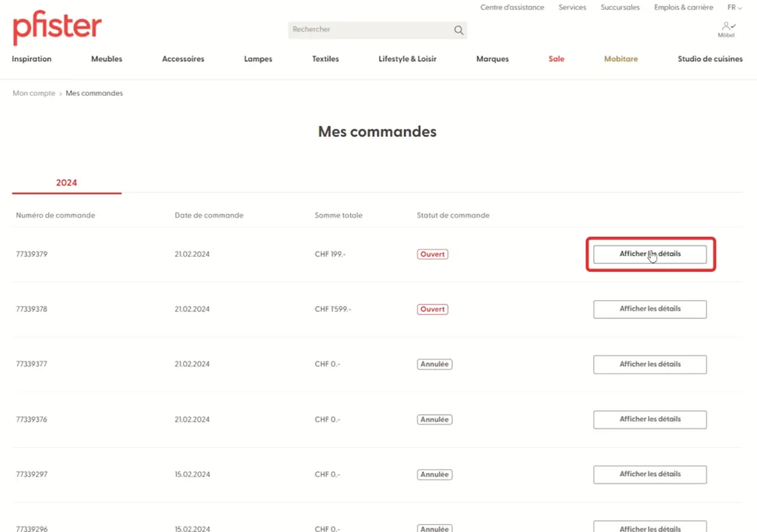The width and height of the screenshot is (757, 532).
Task: Open the Meubles menu
Action: [x=107, y=59]
